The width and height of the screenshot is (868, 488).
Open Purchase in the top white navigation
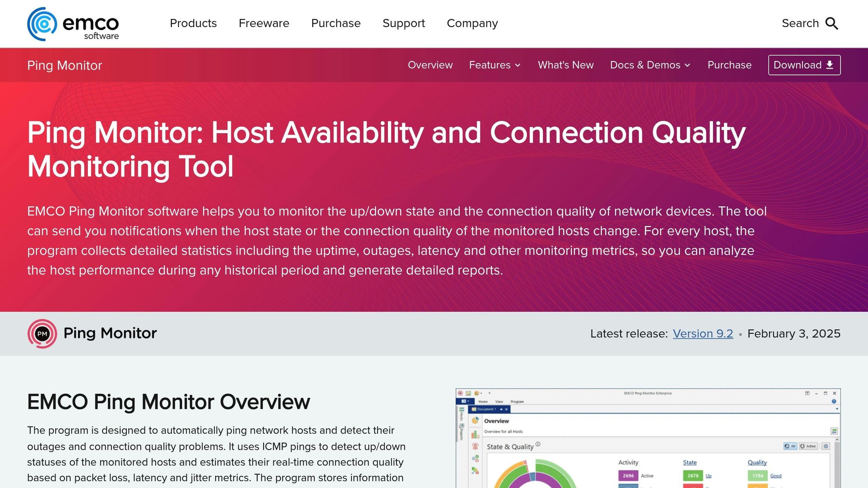(336, 23)
